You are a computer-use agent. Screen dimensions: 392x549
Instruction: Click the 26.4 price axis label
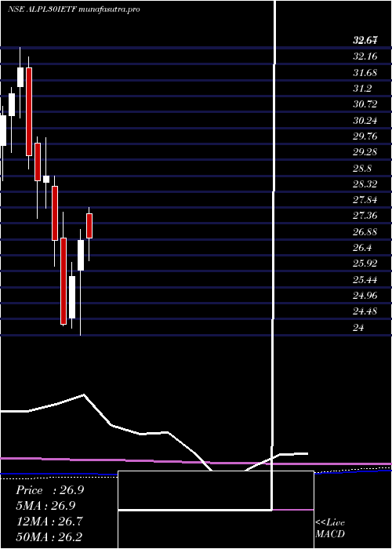(362, 248)
